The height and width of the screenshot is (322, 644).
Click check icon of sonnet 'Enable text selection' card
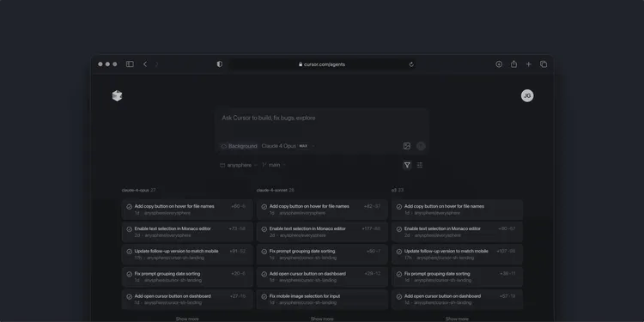264,229
